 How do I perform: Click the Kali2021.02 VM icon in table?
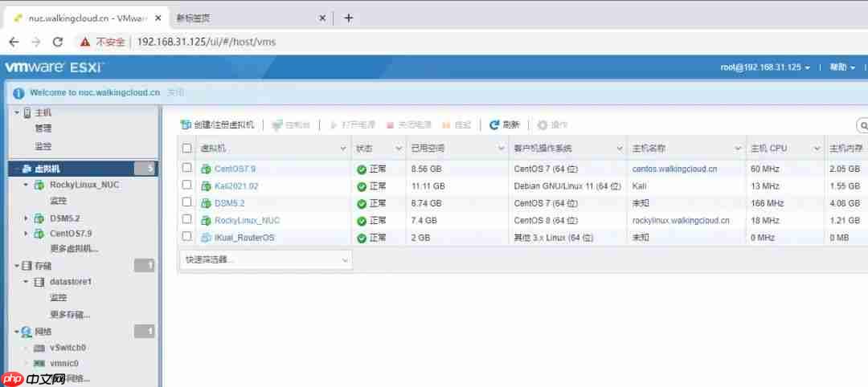(x=206, y=186)
